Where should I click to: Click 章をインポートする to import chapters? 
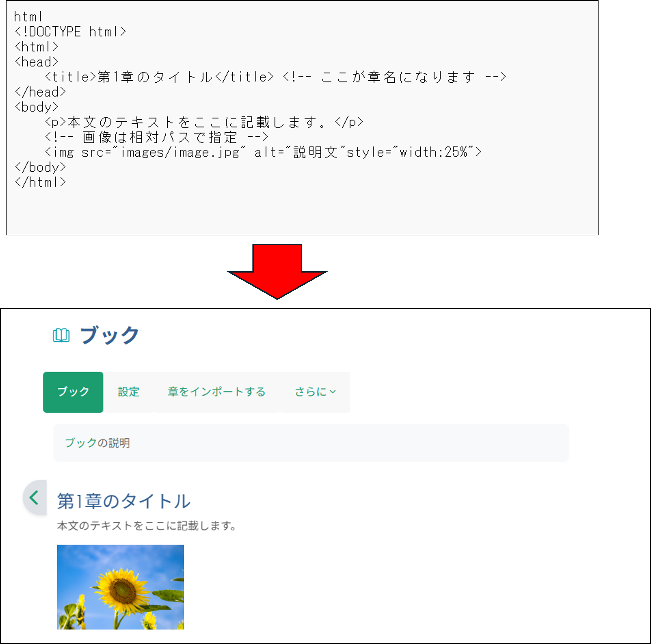coord(216,392)
